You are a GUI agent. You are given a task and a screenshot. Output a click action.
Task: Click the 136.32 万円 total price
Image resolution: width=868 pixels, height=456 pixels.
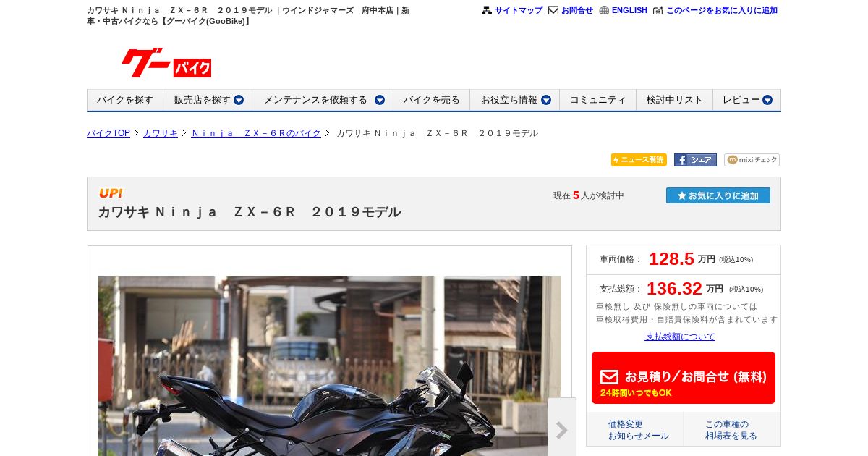pyautogui.click(x=685, y=289)
